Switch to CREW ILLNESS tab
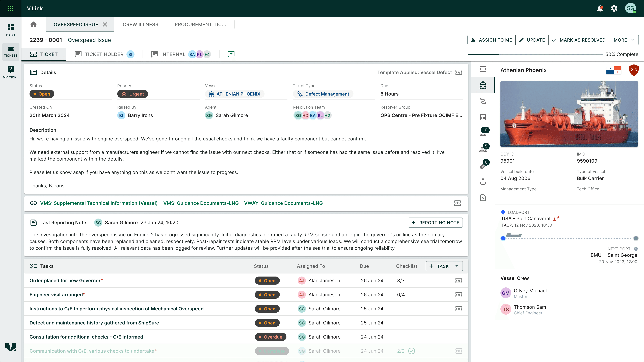 point(140,24)
